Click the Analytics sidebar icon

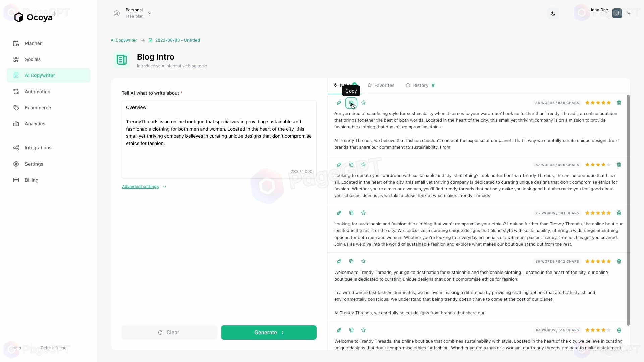(16, 124)
